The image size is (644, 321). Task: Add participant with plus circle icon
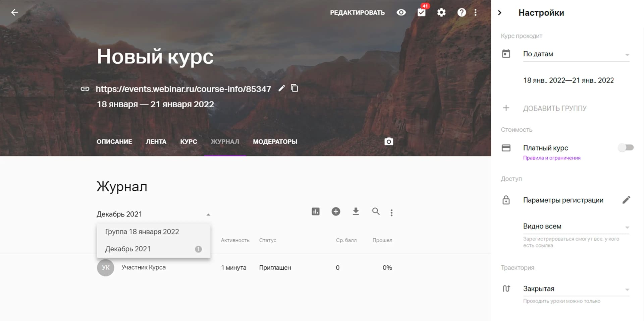point(336,211)
